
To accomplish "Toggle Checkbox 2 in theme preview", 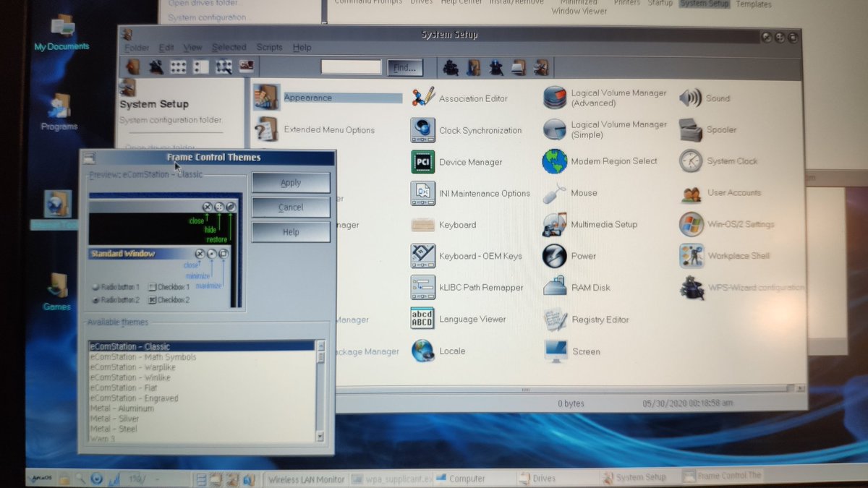I will (169, 299).
